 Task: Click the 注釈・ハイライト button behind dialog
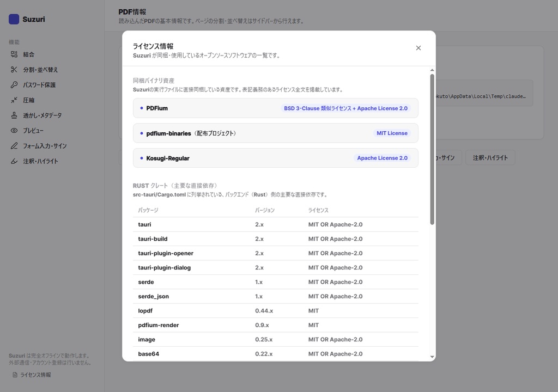click(x=490, y=157)
